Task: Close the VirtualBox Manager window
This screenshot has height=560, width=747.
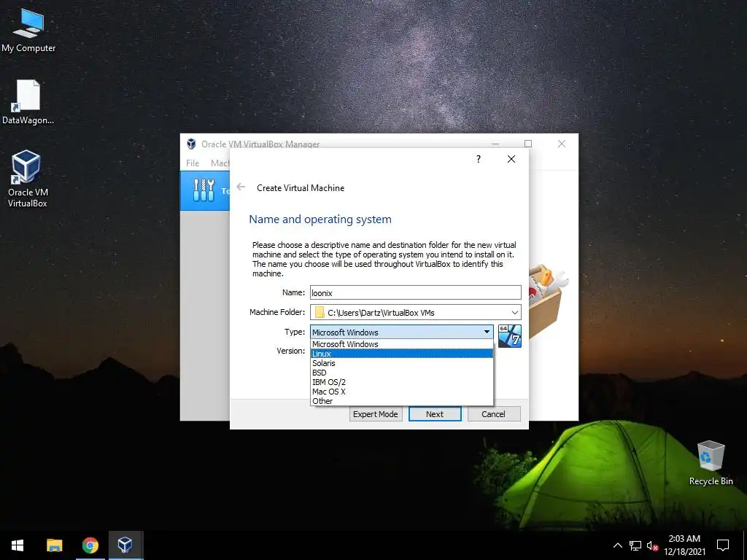Action: (562, 144)
